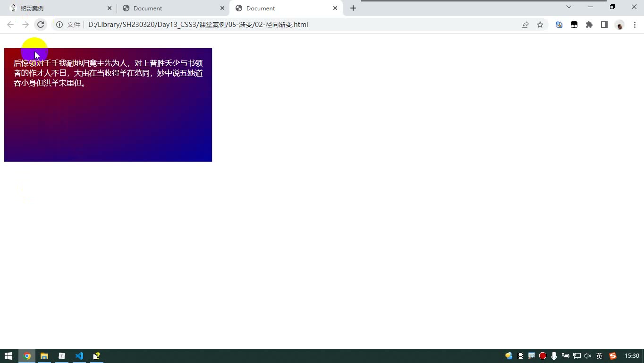Go back to the previous page
Viewport: 644px width, 363px height.
(x=10, y=25)
